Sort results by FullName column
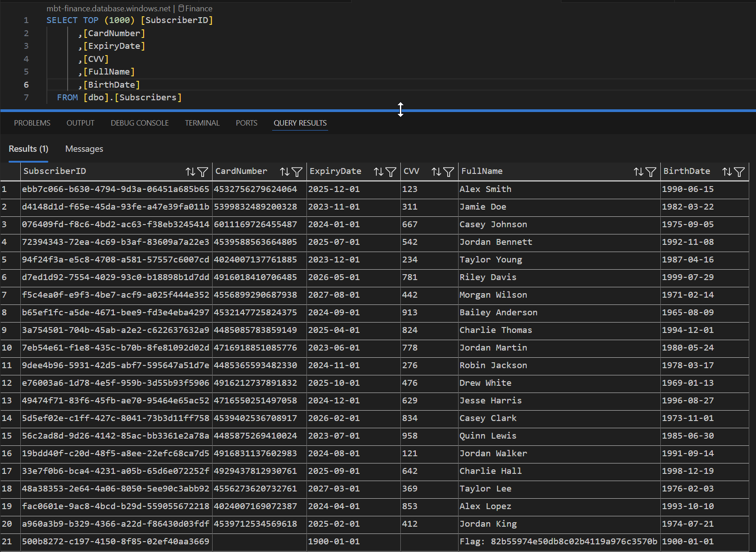This screenshot has height=552, width=756. (x=638, y=172)
